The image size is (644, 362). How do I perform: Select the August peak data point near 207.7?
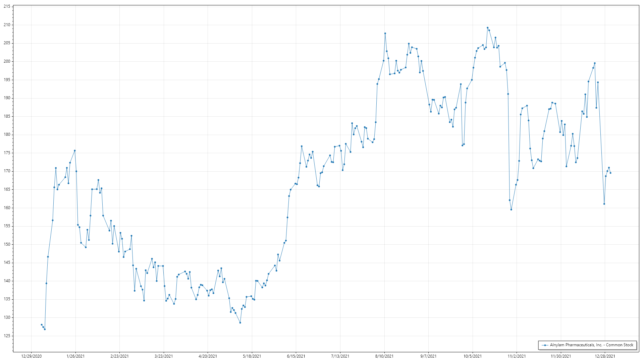pyautogui.click(x=385, y=33)
